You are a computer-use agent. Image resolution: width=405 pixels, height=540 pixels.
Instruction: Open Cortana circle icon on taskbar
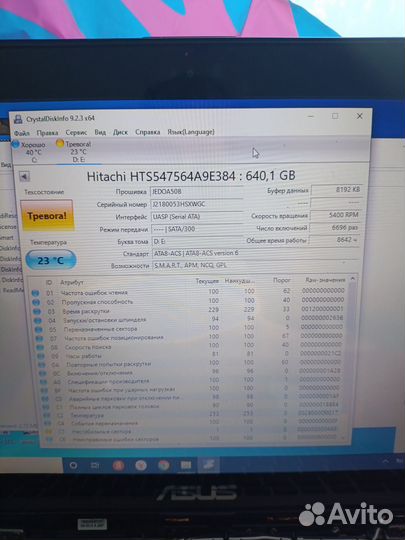click(x=73, y=465)
